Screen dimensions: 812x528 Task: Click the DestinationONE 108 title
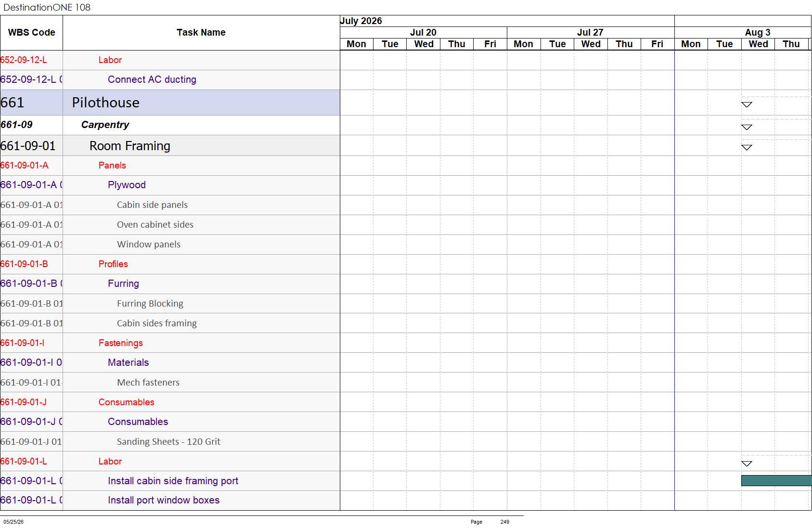pos(47,7)
